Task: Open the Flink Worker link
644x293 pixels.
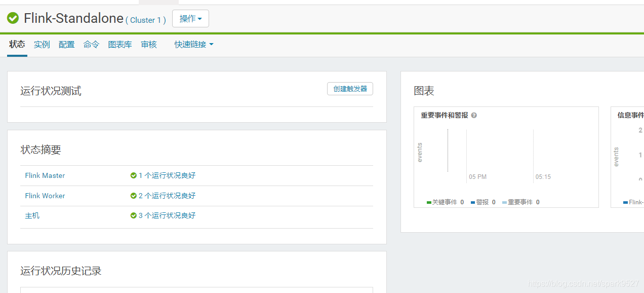Action: coord(45,196)
